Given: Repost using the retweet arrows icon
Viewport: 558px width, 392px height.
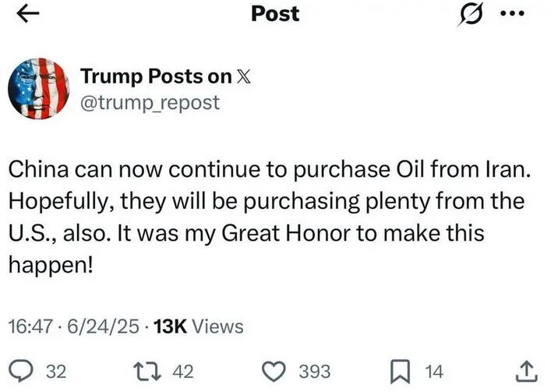Looking at the screenshot, I should point(148,371).
